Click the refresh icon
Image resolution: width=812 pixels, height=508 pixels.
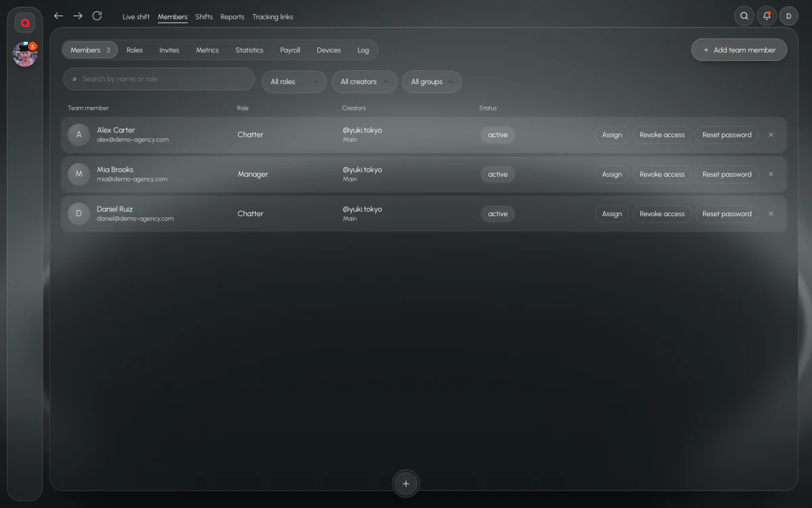pos(97,16)
